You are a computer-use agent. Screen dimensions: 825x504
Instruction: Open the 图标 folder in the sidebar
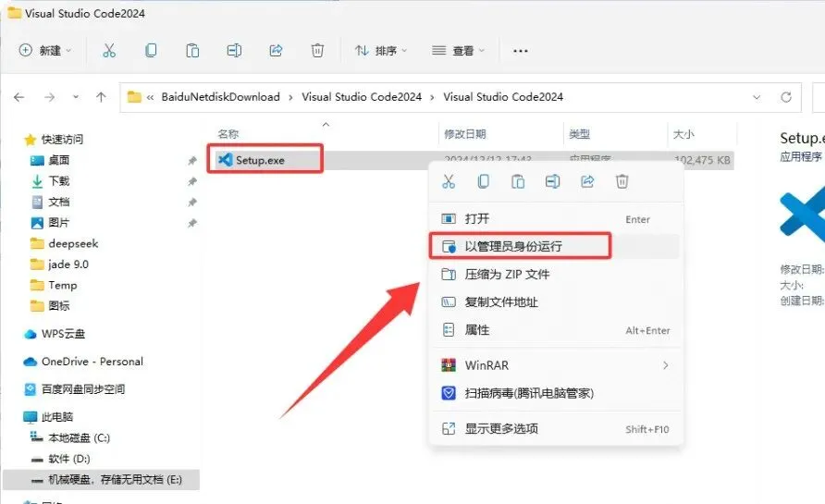[x=50, y=306]
